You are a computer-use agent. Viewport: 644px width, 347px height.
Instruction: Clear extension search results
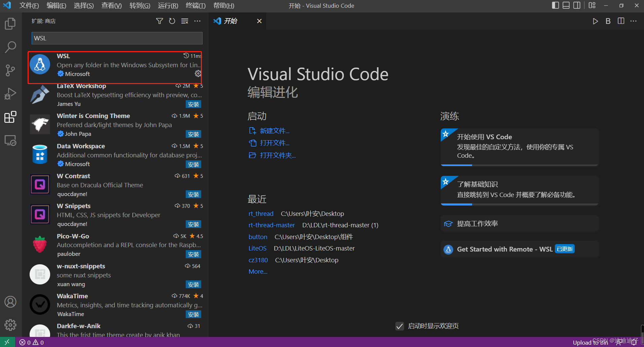185,21
